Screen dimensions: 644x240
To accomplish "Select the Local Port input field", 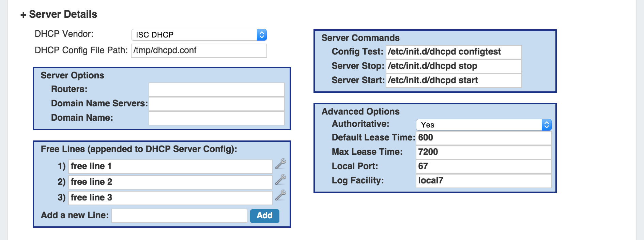I will click(484, 166).
